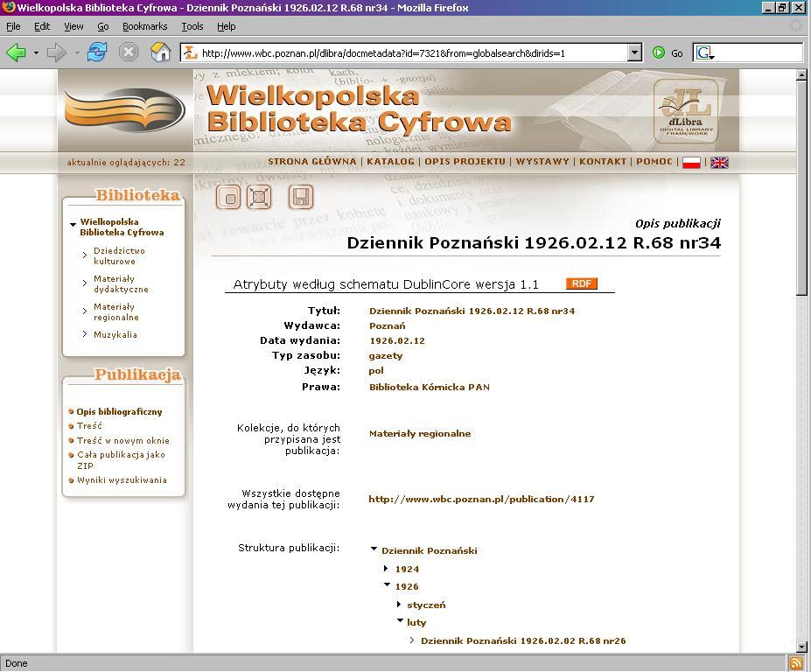Click the first square view icon above the title
Screen dimensions: 811x672
click(x=228, y=197)
